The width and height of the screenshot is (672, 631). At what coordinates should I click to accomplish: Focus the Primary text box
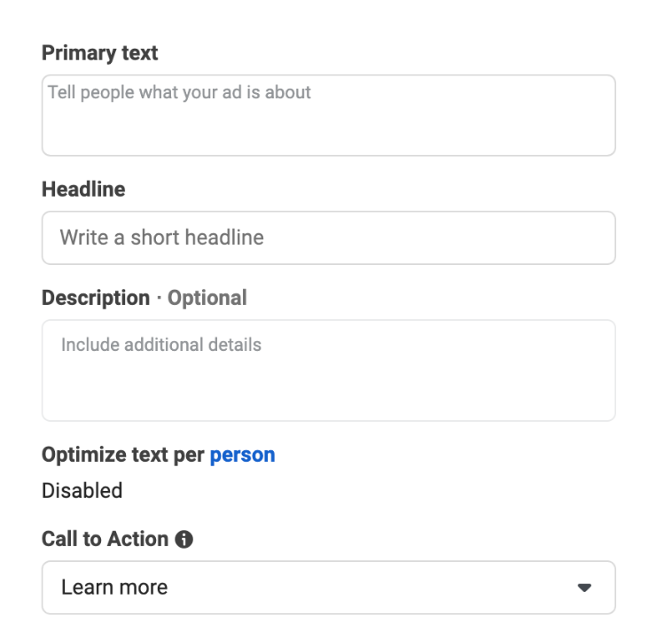(x=329, y=116)
